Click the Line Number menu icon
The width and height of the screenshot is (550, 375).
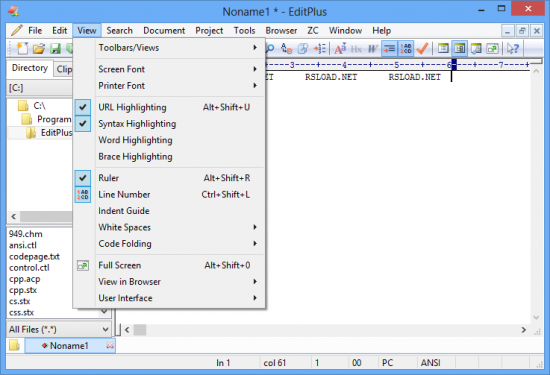point(83,194)
